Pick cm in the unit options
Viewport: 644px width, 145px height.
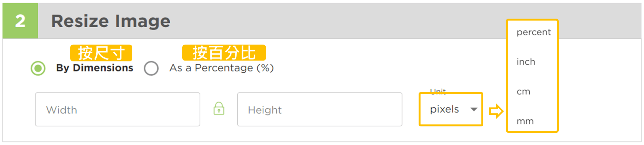(523, 92)
